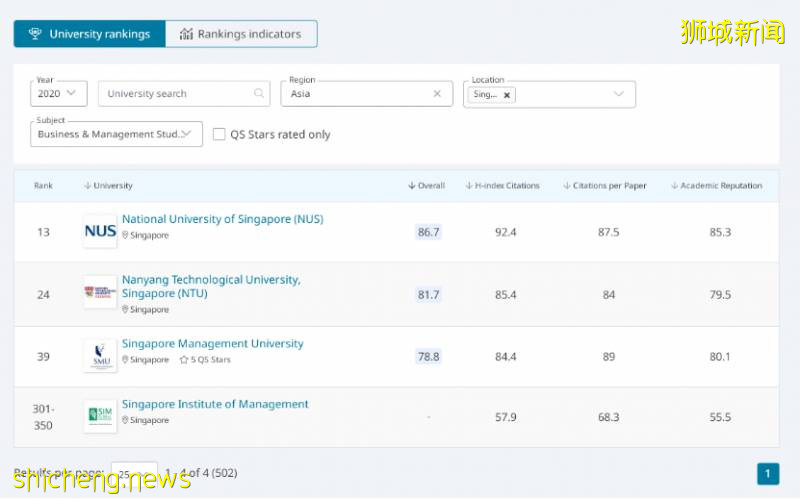The height and width of the screenshot is (499, 800).
Task: Open National University of Singapore (NUS) link
Action: click(x=222, y=219)
